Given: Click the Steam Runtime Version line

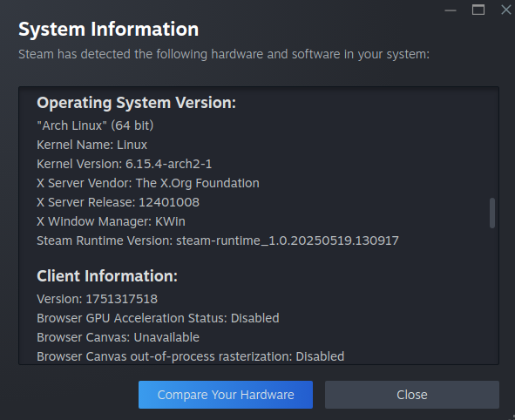Looking at the screenshot, I should coord(218,240).
